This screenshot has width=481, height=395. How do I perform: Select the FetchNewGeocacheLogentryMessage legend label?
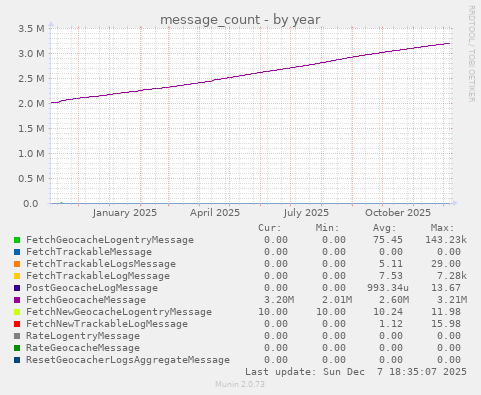pyautogui.click(x=119, y=312)
